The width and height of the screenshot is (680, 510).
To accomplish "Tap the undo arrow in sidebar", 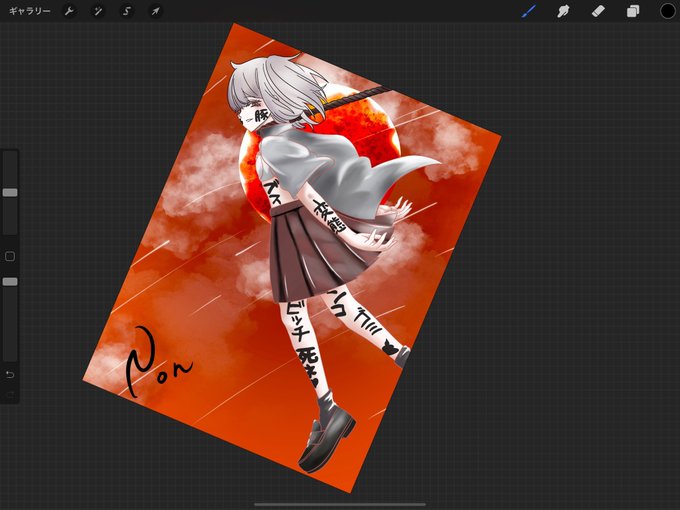I will (10, 374).
